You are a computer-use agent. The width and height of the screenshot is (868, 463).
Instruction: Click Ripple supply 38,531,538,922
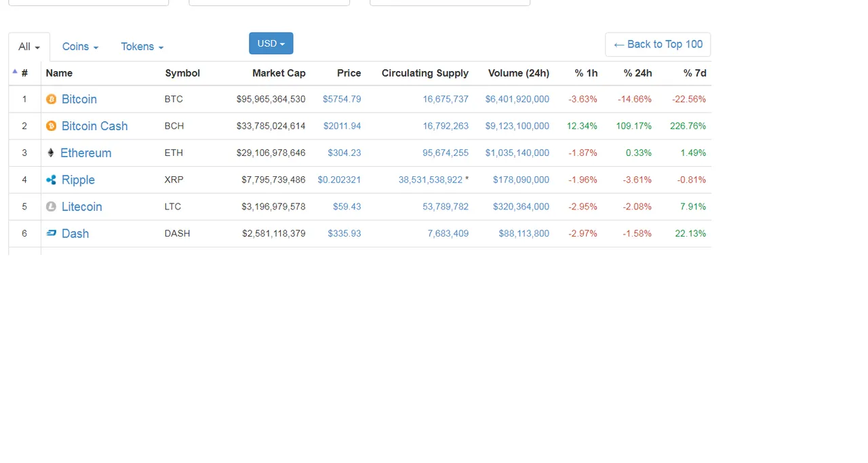tap(431, 180)
